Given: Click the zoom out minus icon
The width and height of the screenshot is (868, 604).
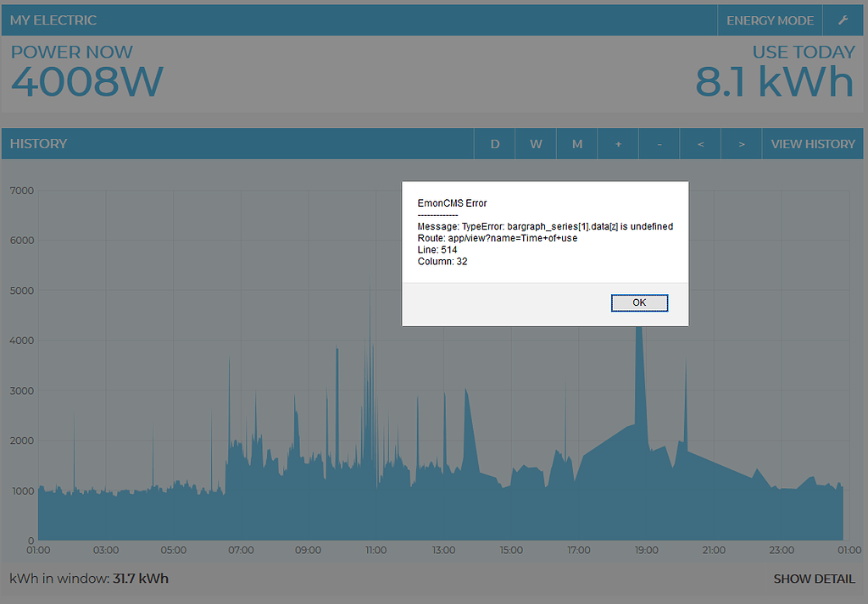Looking at the screenshot, I should pos(659,143).
